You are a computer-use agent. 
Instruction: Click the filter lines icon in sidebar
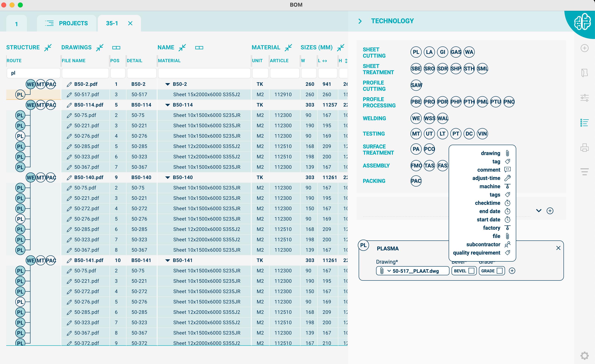click(x=584, y=172)
